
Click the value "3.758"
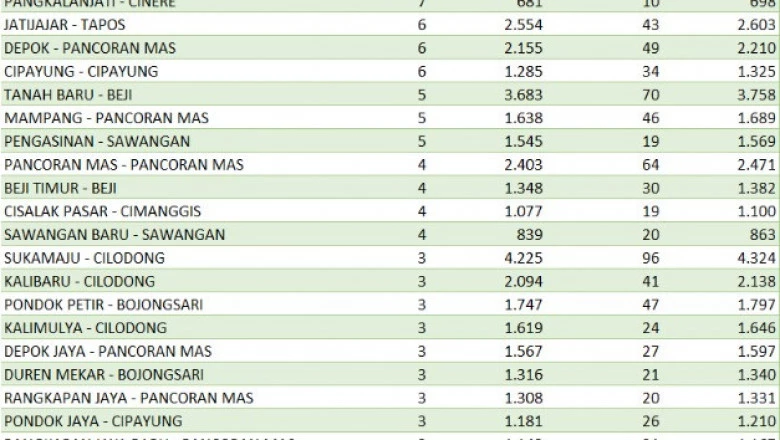[757, 94]
